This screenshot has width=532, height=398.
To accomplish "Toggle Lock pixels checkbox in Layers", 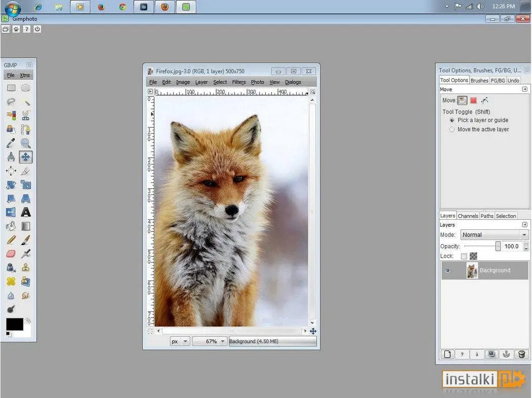I will tap(464, 256).
